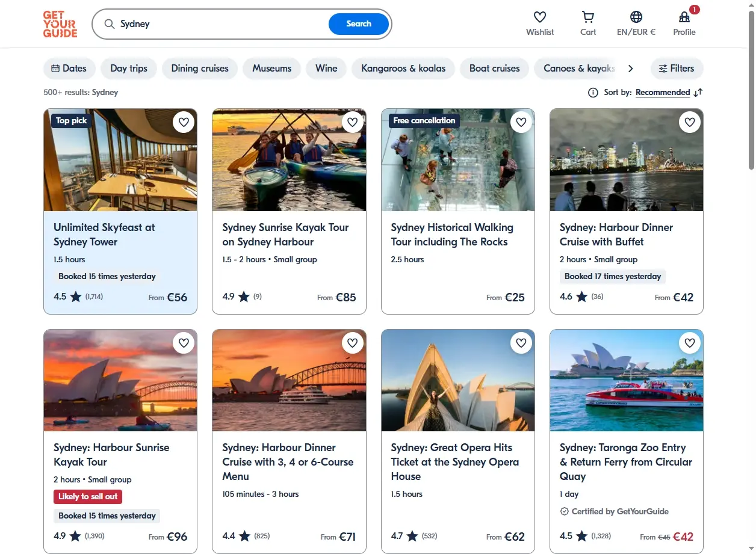Open Harbour Dinner Cruise 3, 4 or 6-Course title

coord(288,462)
